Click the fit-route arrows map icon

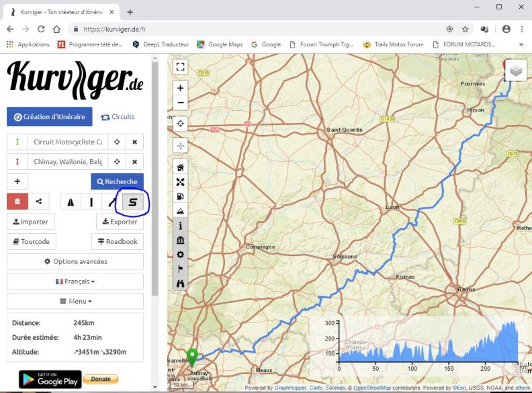[181, 182]
